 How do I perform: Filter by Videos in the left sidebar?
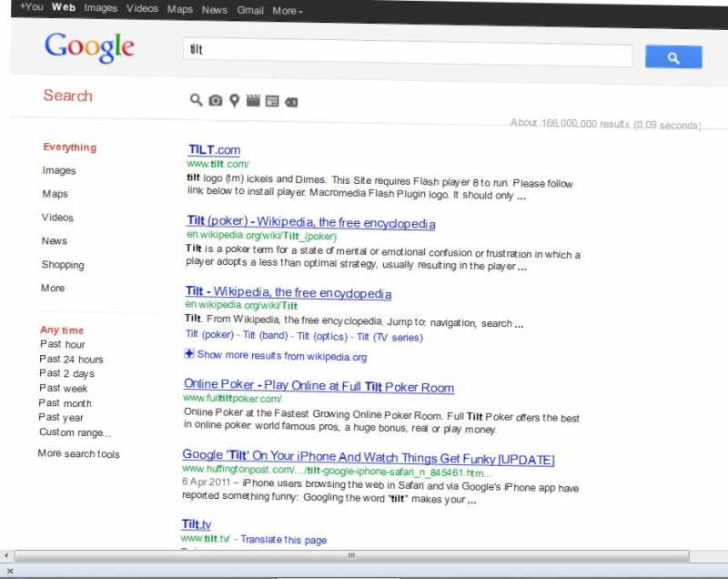pos(57,218)
